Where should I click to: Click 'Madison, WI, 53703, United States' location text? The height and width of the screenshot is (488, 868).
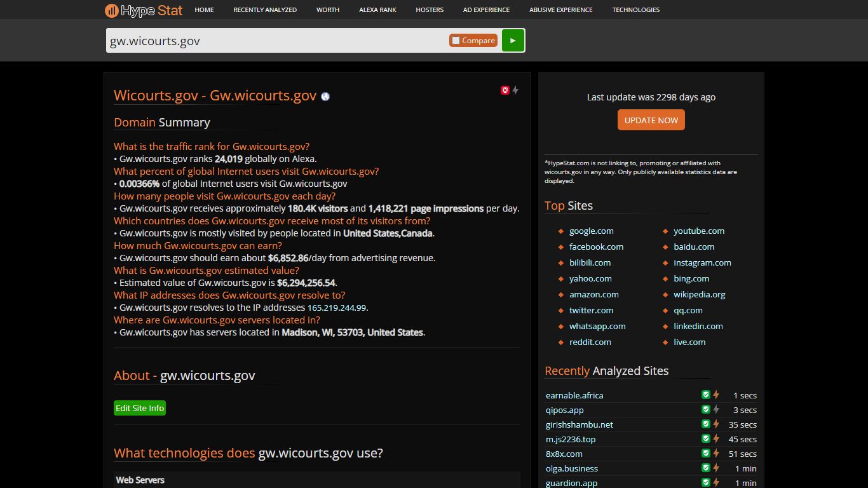coord(353,332)
